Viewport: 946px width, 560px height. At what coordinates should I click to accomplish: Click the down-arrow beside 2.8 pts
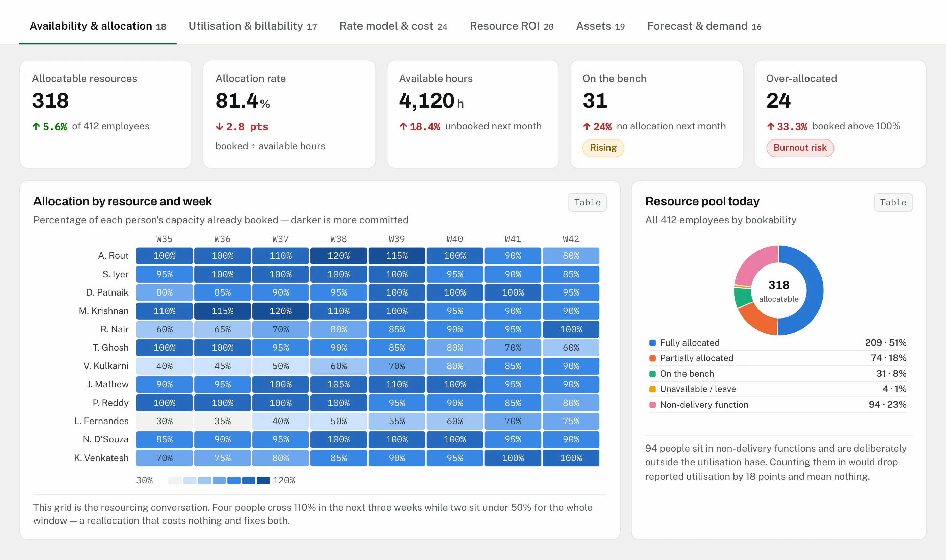[219, 126]
